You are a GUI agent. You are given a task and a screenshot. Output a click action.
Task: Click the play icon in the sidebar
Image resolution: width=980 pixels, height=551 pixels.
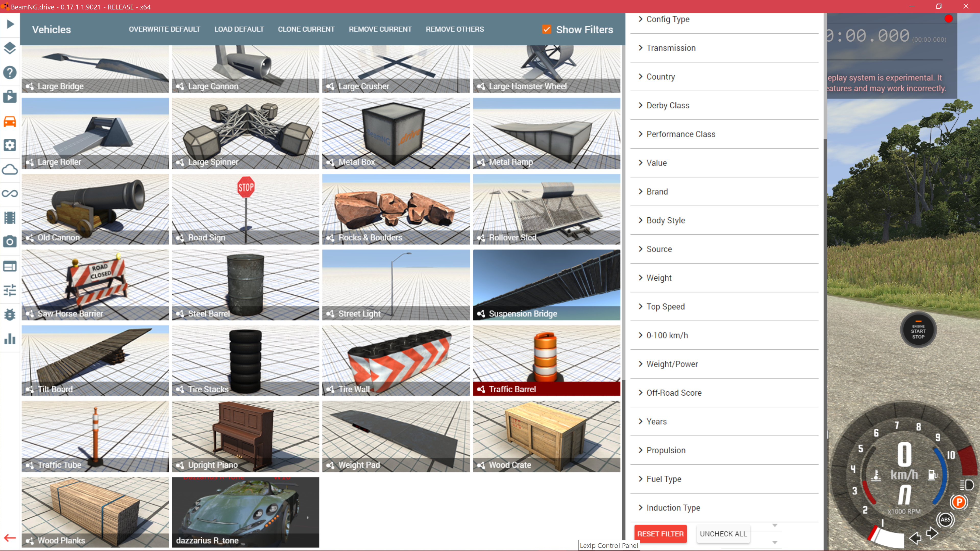coord(10,24)
